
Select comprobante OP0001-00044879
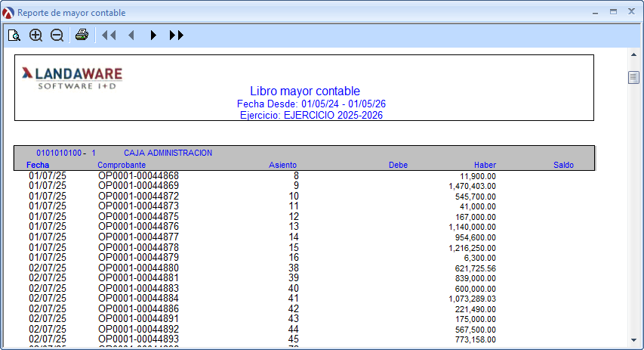pos(138,258)
